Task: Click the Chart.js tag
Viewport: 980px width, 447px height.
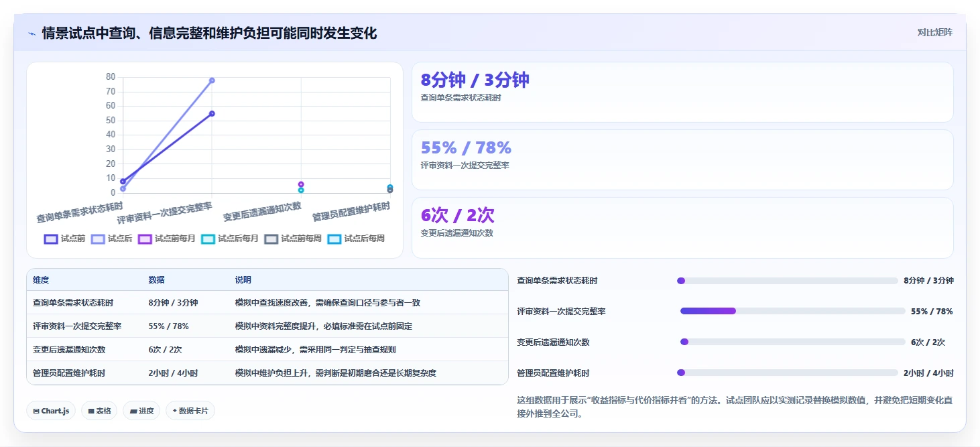Action: [x=51, y=411]
